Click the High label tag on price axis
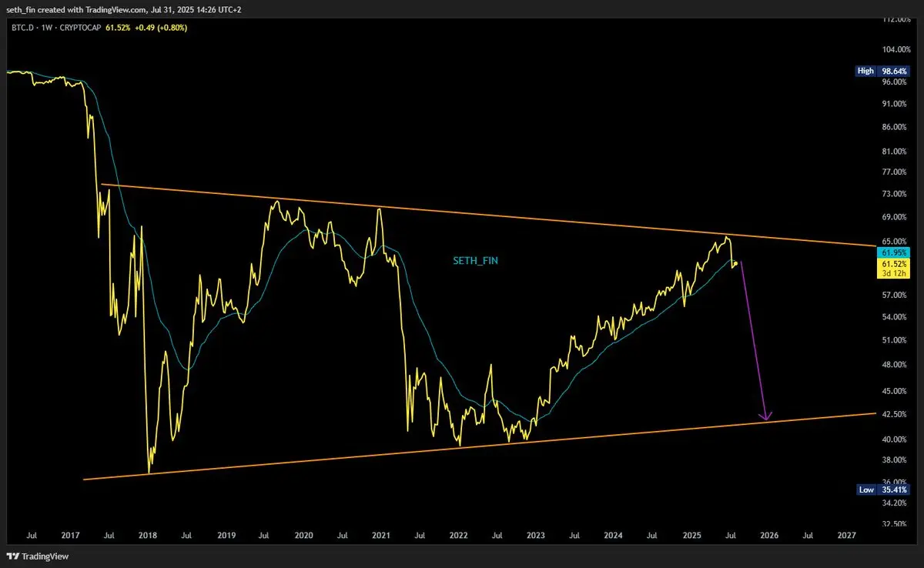This screenshot has height=568, width=924. point(866,71)
